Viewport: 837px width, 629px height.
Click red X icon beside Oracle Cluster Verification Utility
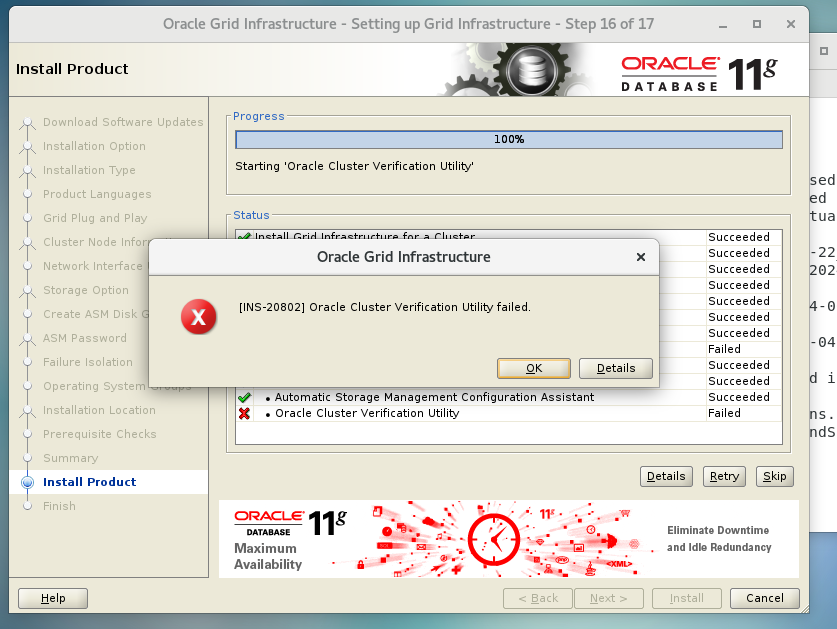click(244, 413)
